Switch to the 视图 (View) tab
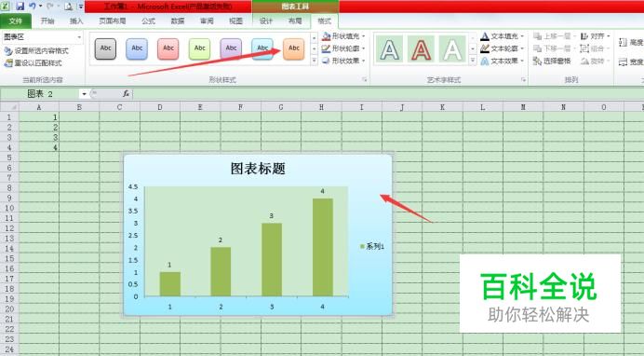644x356 pixels. point(235,21)
